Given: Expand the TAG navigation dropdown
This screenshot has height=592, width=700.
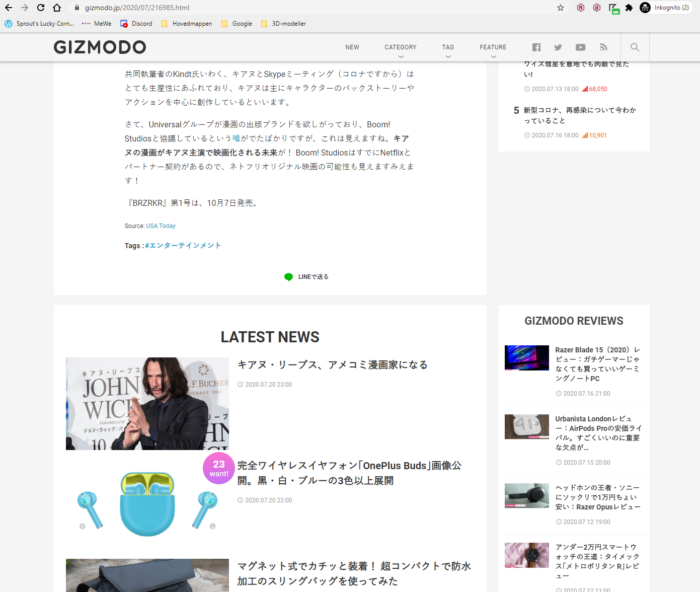Looking at the screenshot, I should [x=448, y=47].
